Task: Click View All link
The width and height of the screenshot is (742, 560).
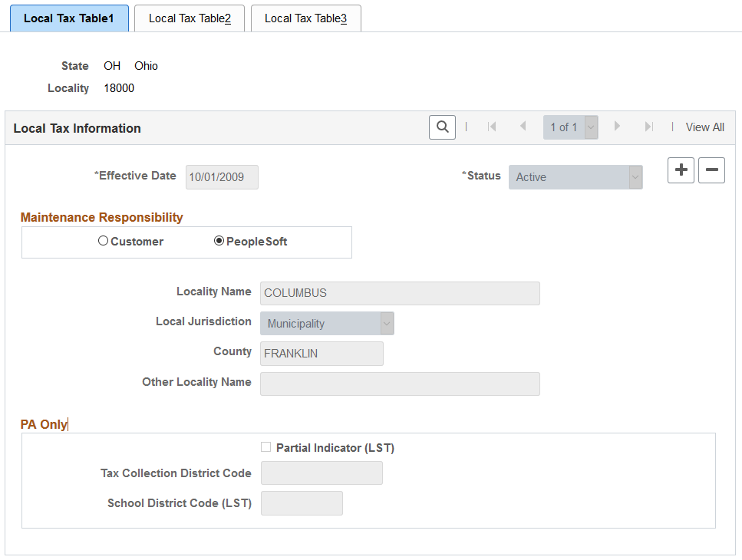Action: coord(704,127)
